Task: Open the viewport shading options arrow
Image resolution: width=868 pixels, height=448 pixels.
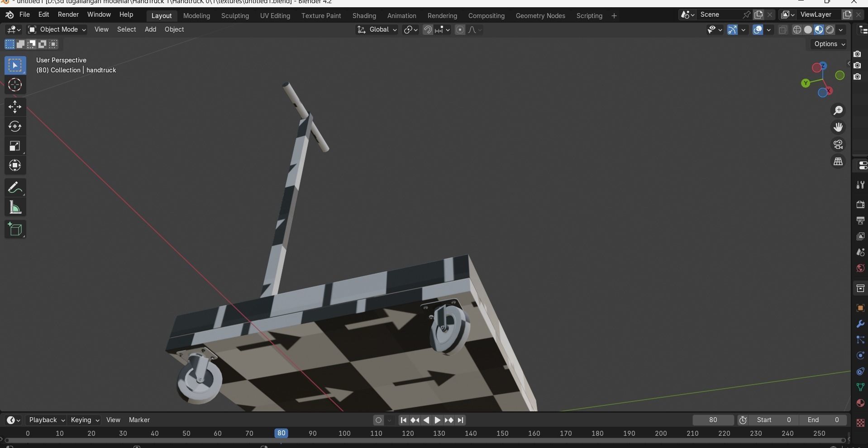Action: click(841, 30)
